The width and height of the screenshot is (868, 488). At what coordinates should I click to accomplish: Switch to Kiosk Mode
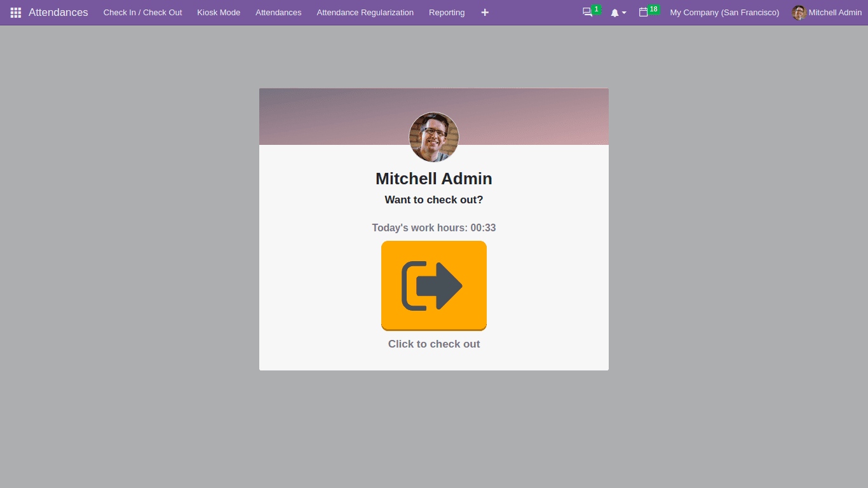219,12
